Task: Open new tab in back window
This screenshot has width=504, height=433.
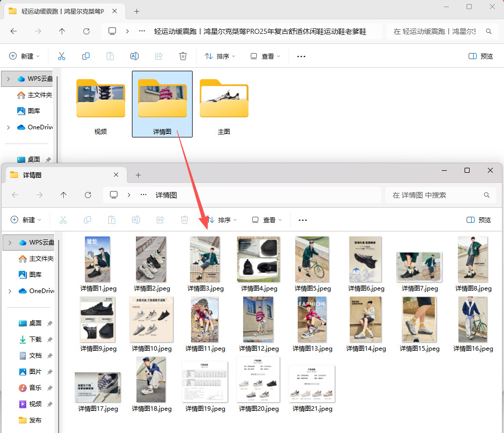Action: point(136,12)
